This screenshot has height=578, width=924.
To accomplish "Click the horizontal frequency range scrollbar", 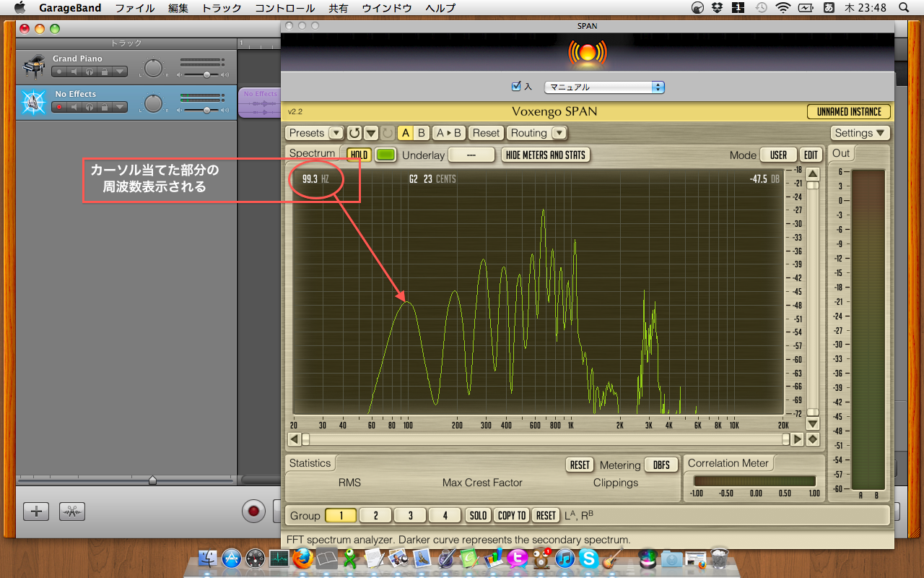I will [x=546, y=439].
